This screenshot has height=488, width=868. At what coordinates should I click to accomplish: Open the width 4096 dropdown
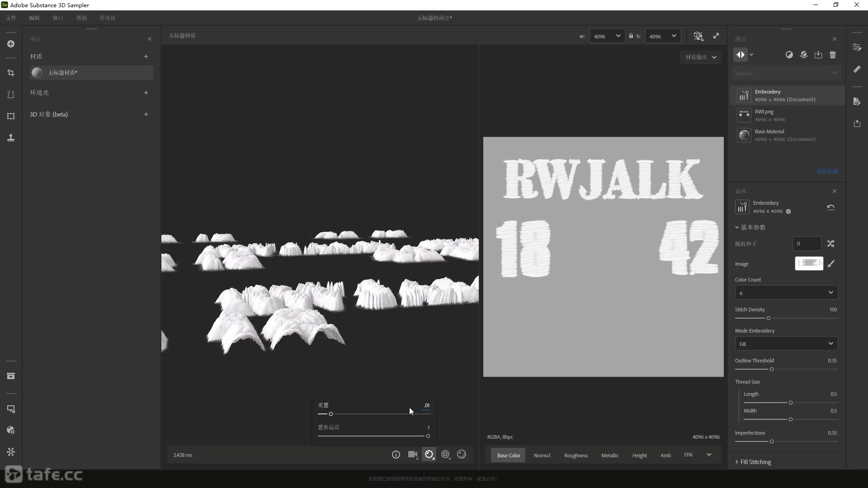pyautogui.click(x=608, y=36)
